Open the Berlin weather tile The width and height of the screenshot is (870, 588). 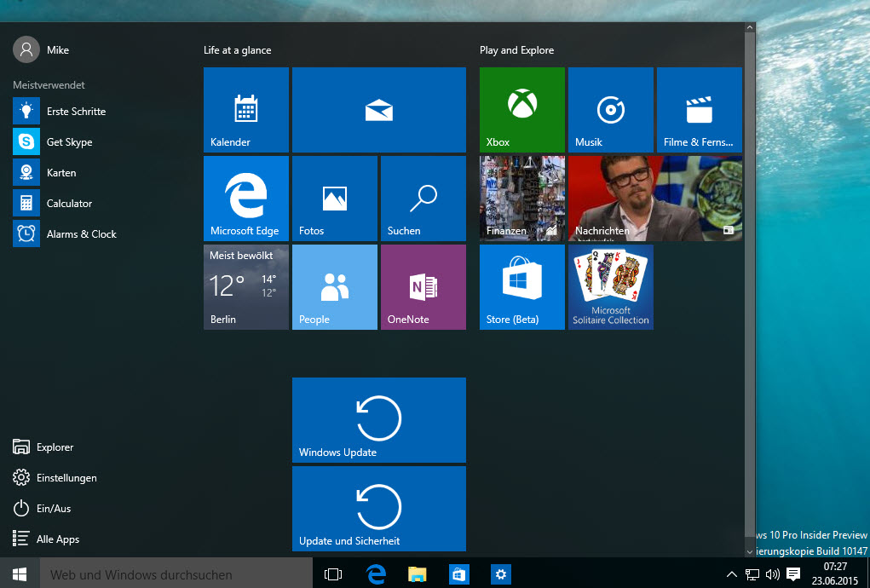(x=245, y=287)
